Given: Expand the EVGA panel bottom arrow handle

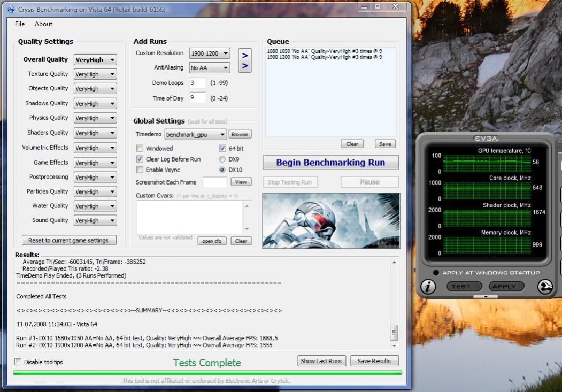Looking at the screenshot, I should click(486, 297).
